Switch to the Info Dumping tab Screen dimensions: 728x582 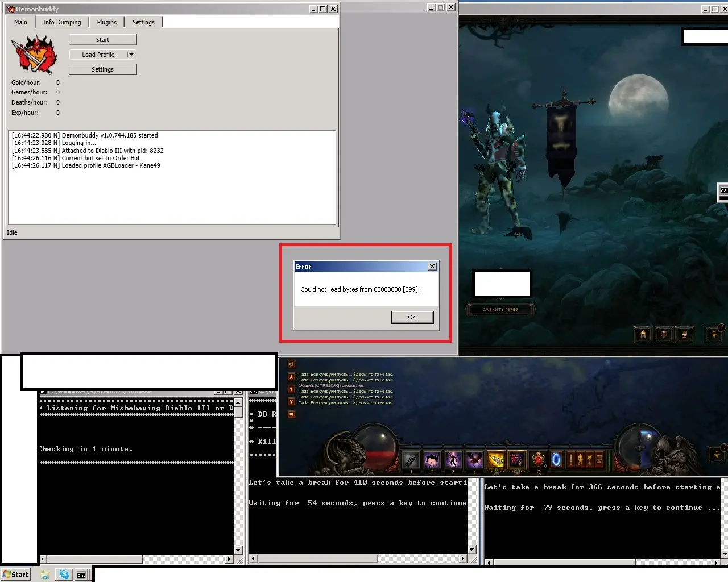pos(62,22)
